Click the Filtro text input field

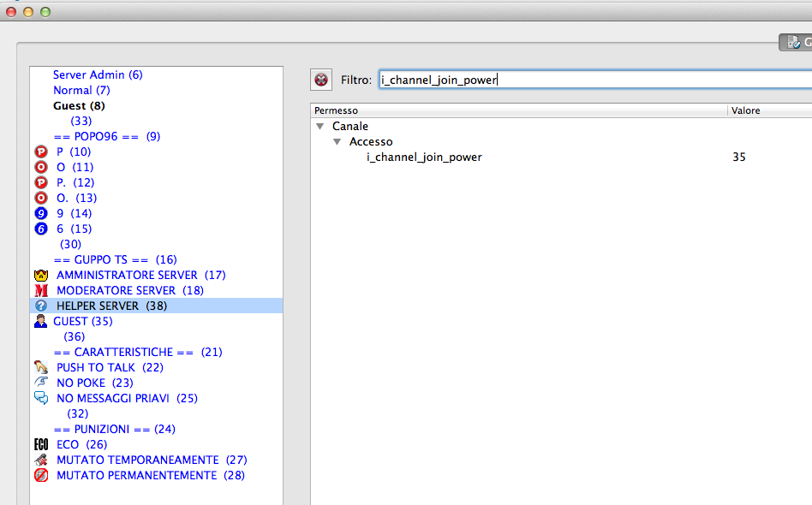pos(591,80)
